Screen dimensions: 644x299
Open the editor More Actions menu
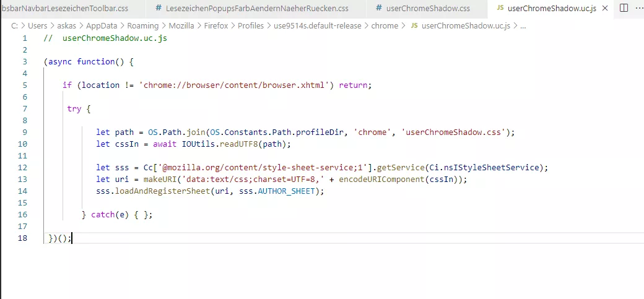pos(639,8)
